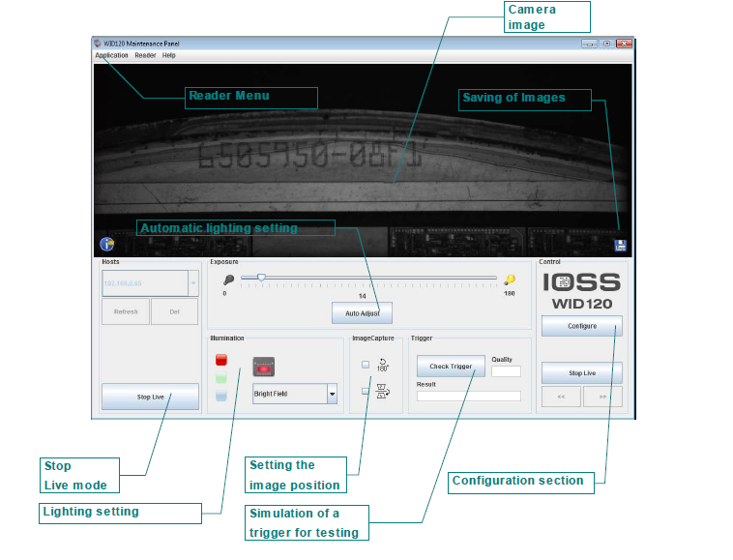Viewport: 733px width, 560px height.
Task: Click the previous << button
Action: click(562, 397)
